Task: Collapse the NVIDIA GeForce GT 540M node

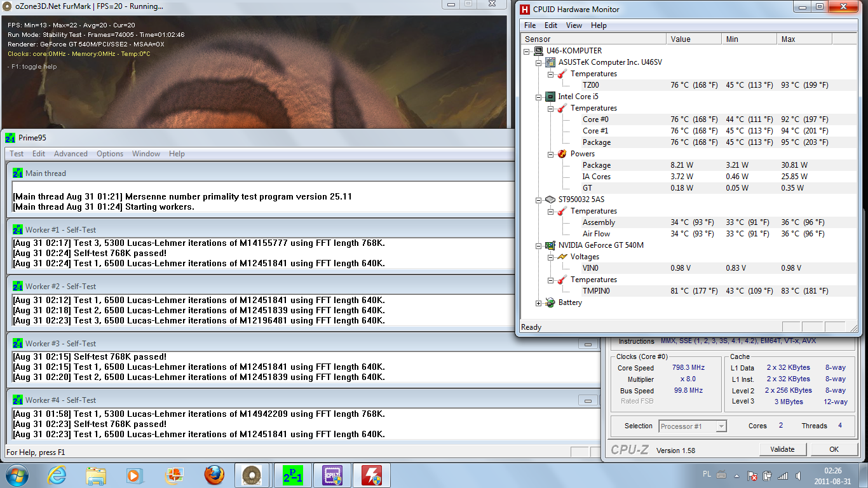Action: pyautogui.click(x=539, y=245)
